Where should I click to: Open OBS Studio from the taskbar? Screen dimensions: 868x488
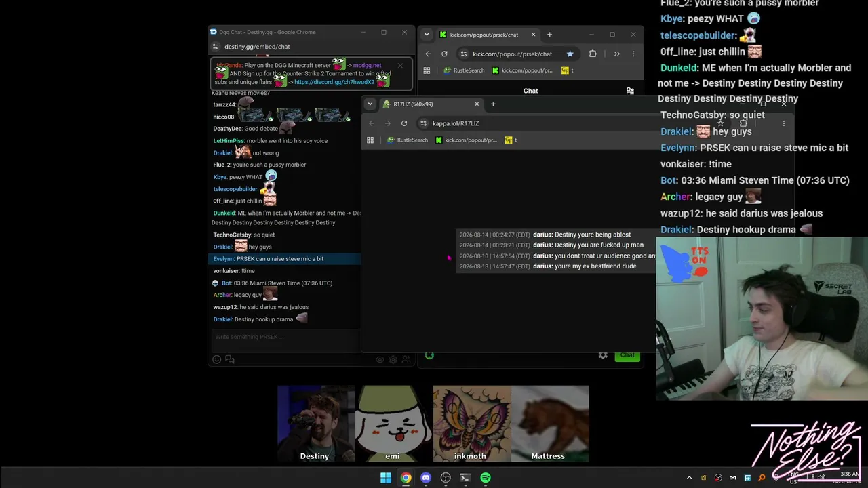446,478
